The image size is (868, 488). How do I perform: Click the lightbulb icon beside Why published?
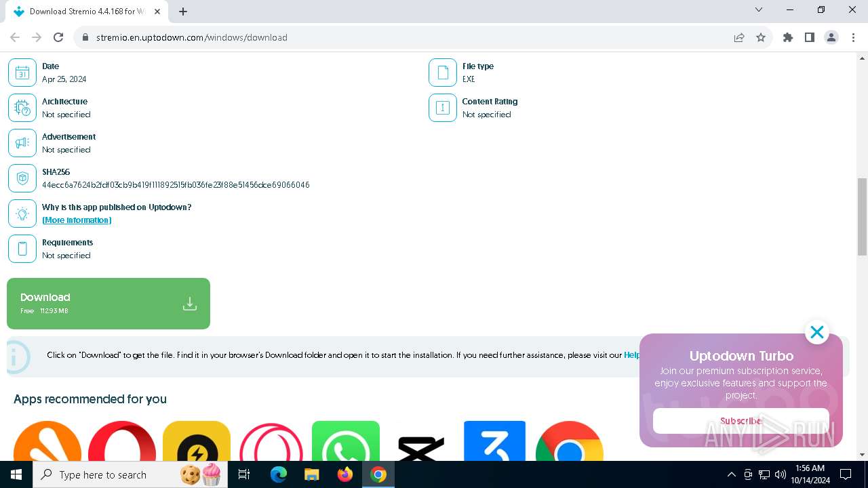coord(22,213)
